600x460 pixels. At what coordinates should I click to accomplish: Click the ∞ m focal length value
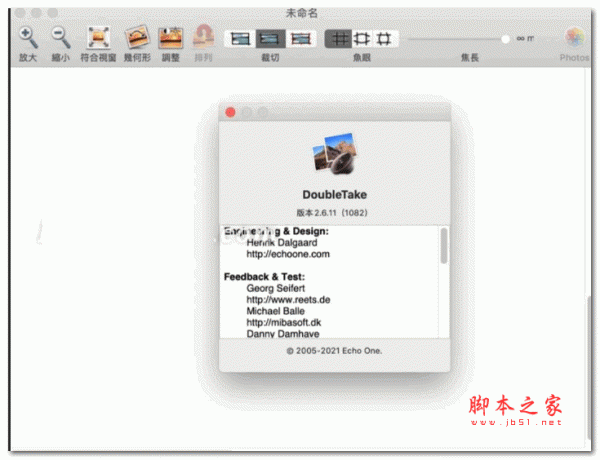(x=525, y=39)
